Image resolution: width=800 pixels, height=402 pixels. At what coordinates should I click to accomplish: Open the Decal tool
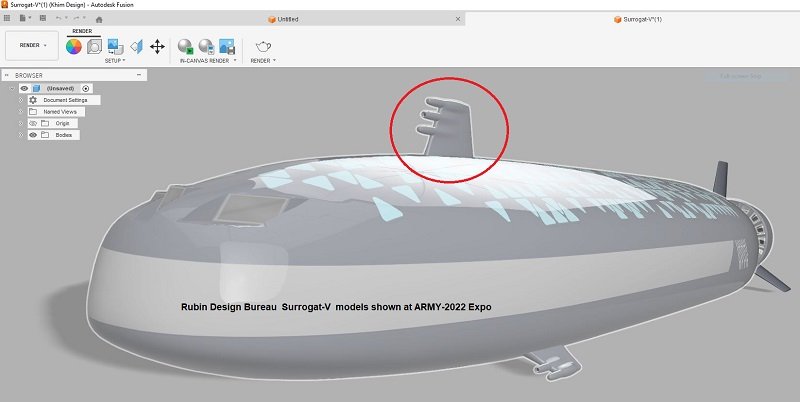pos(115,46)
